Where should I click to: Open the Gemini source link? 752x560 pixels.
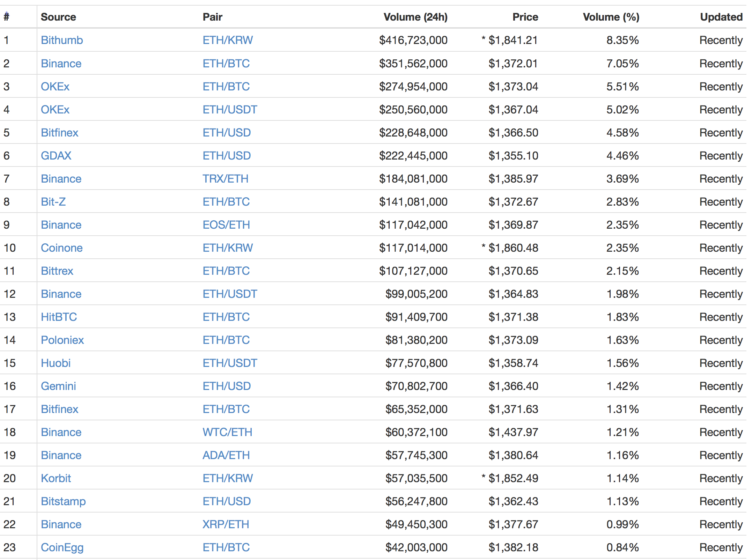pos(58,386)
